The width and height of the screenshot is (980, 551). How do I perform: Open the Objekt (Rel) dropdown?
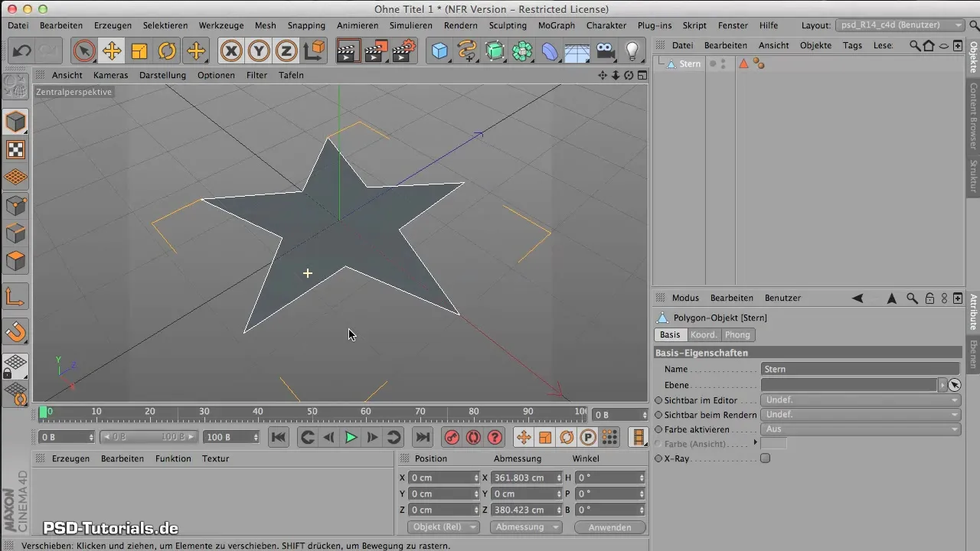tap(443, 527)
